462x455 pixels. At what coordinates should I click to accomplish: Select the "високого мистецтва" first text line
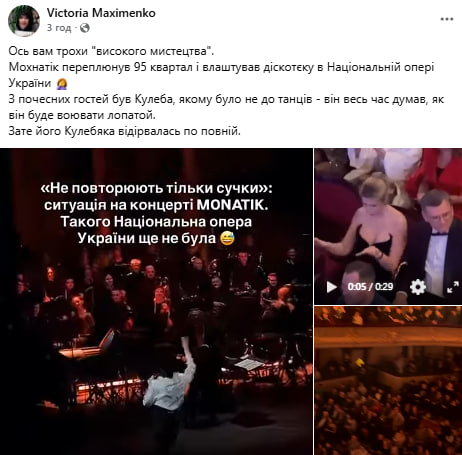click(111, 51)
